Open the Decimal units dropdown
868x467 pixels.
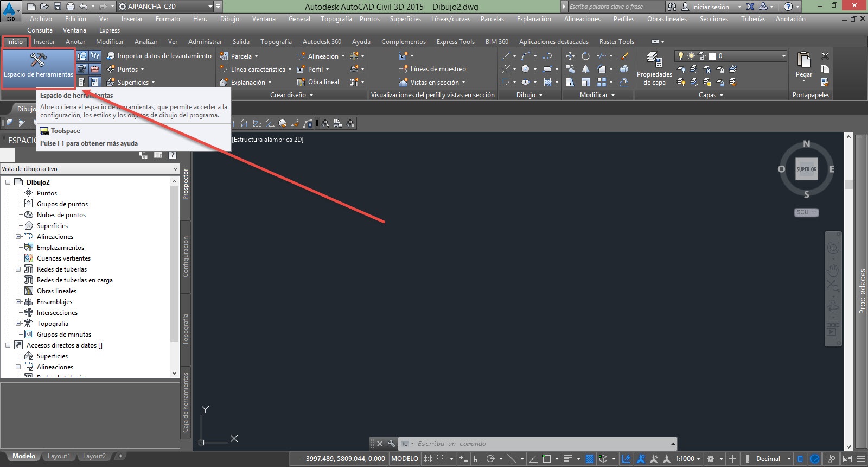pos(773,459)
